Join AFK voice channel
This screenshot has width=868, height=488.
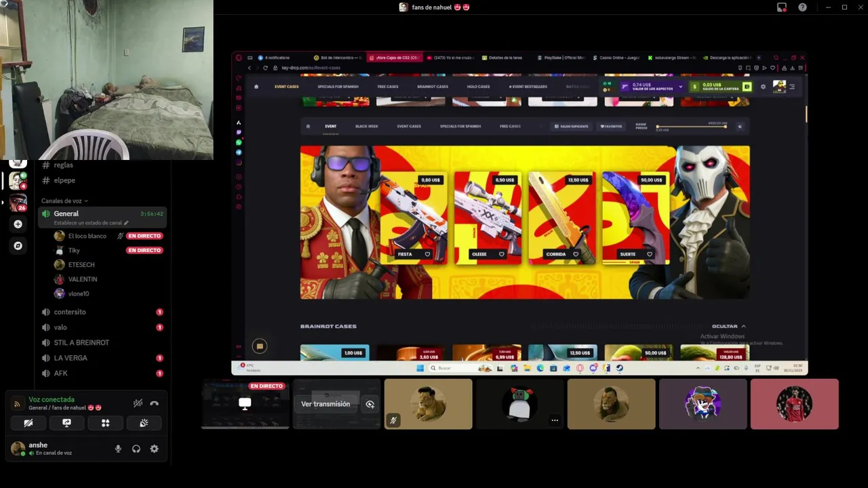(102, 373)
